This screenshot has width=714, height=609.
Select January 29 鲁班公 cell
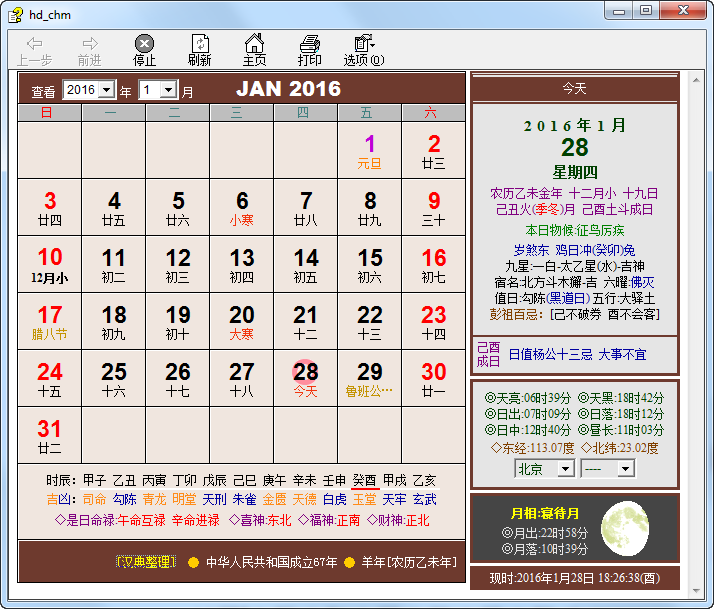point(369,379)
